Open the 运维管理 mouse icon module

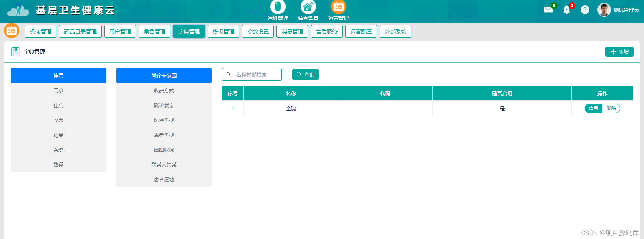(278, 7)
